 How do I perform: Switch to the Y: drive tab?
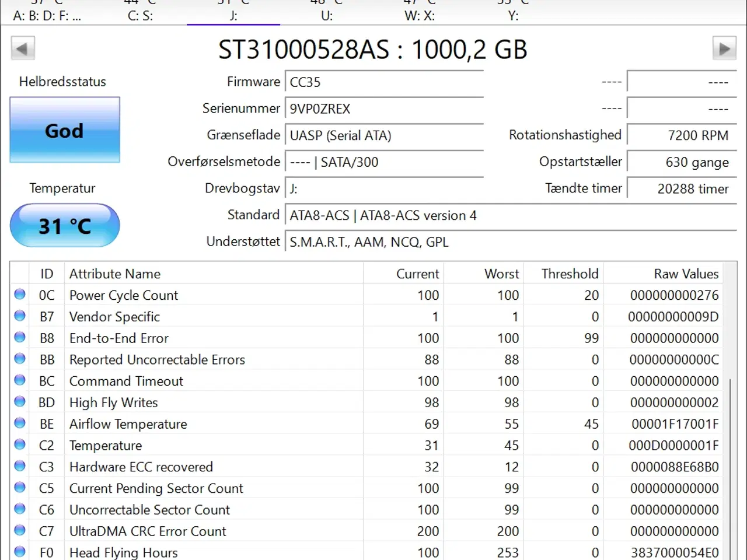[514, 13]
